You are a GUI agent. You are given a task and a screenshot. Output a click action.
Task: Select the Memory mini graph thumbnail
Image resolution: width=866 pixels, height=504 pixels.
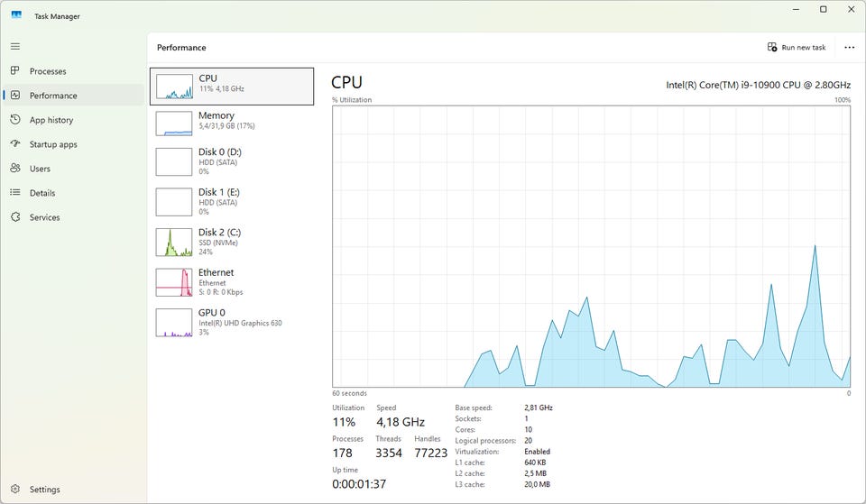[174, 124]
